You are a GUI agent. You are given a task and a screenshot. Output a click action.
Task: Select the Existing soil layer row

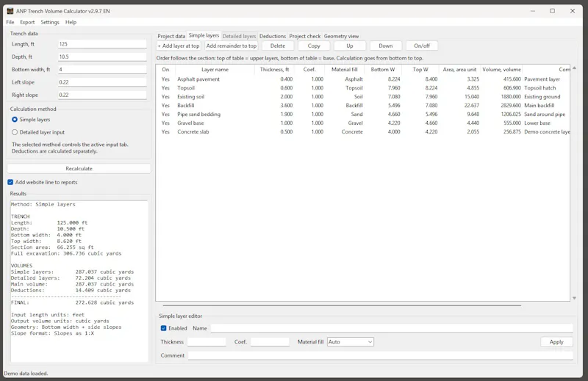(363, 97)
